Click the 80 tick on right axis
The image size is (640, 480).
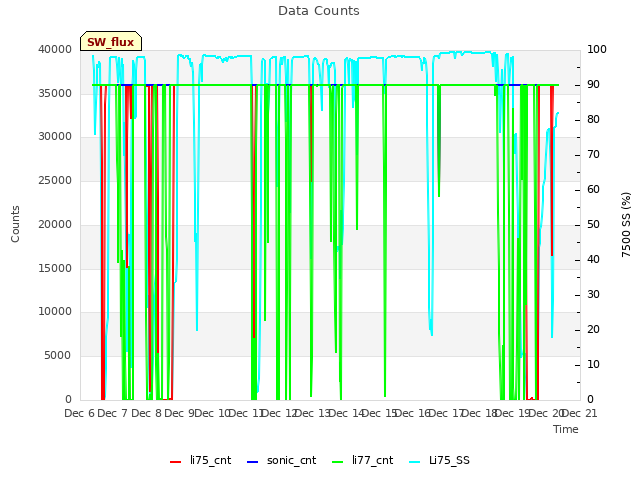coord(593,120)
